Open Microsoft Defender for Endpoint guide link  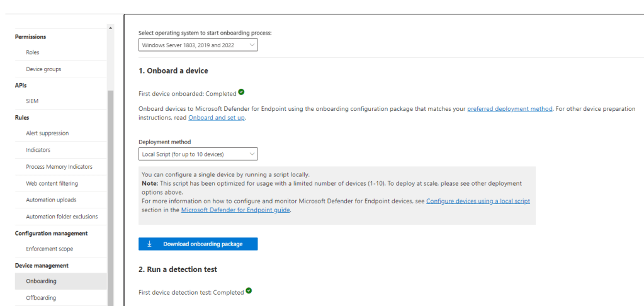coord(235,210)
